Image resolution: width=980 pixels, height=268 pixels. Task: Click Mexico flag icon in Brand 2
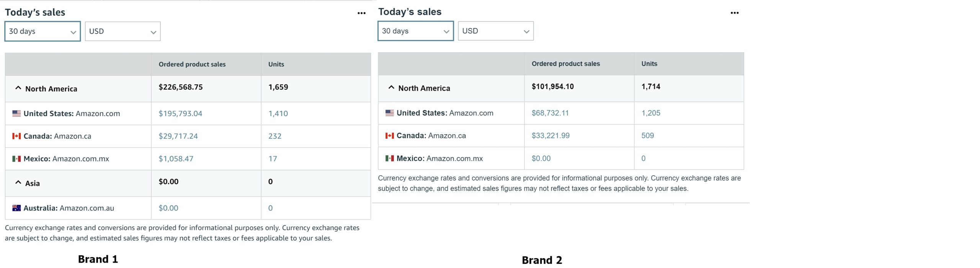point(389,158)
